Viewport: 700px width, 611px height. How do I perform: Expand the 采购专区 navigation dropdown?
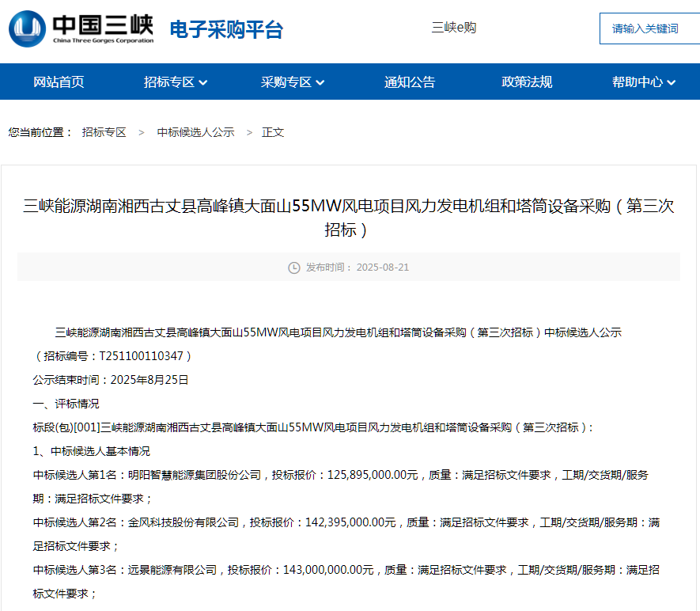(293, 82)
